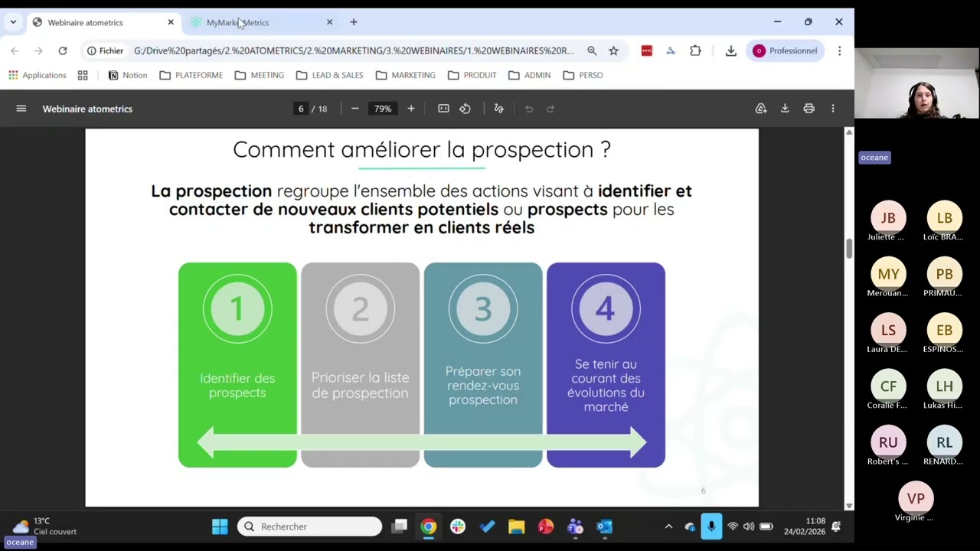Zoom in the PDF with plus button
Viewport: 980px width, 551px height.
tap(411, 109)
